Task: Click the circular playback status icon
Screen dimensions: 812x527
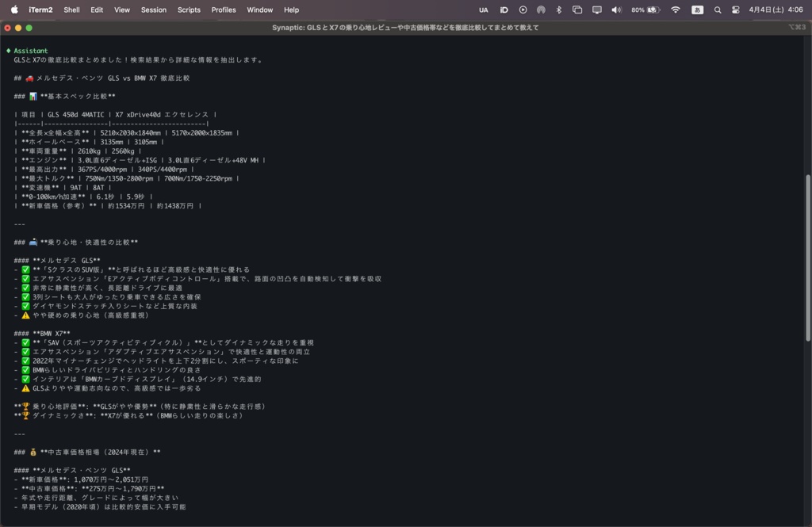Action: tap(522, 10)
